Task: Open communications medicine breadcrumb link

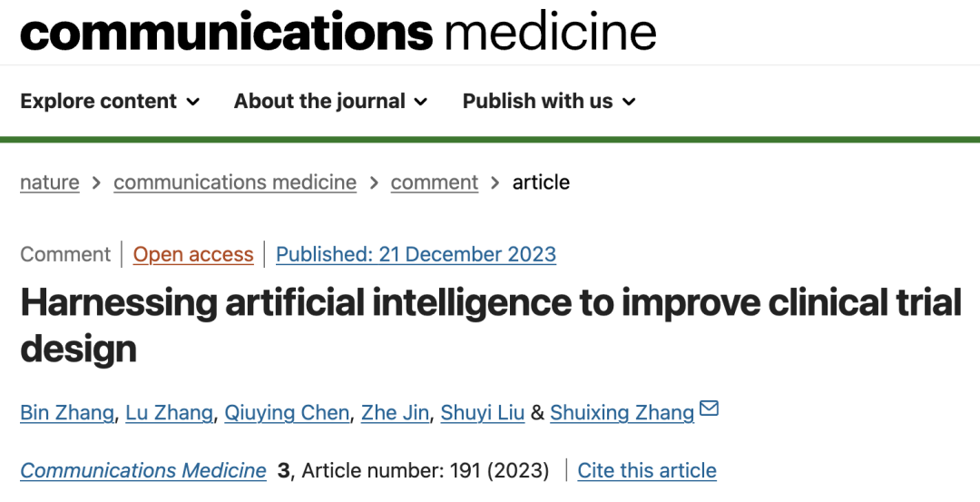Action: [235, 182]
